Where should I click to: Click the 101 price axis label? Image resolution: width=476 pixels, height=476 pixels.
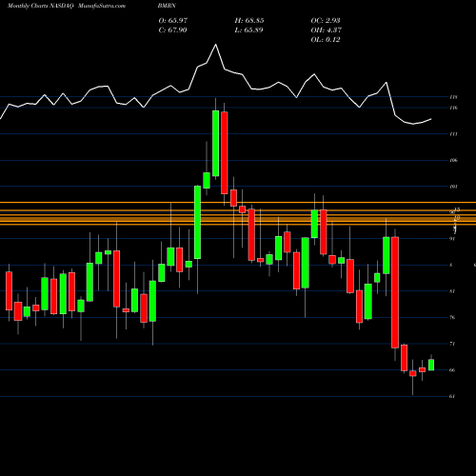point(454,187)
